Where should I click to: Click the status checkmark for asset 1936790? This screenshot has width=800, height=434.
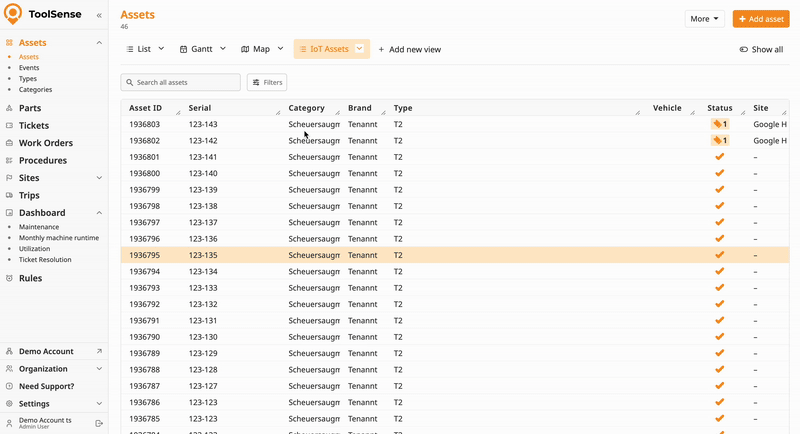tap(719, 337)
